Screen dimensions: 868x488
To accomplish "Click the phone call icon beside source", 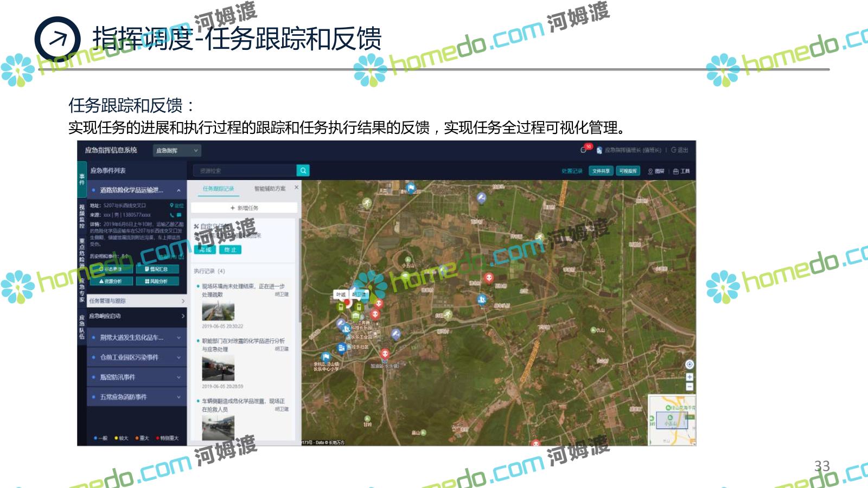I will click(x=173, y=215).
